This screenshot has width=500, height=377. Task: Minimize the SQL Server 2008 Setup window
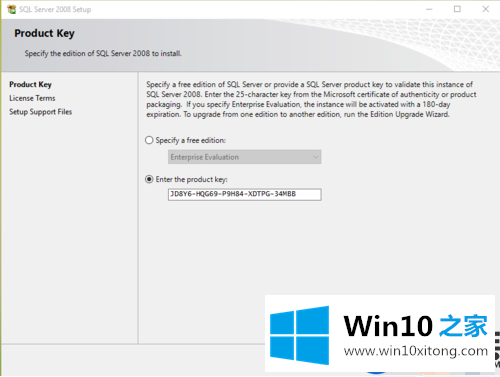click(429, 9)
